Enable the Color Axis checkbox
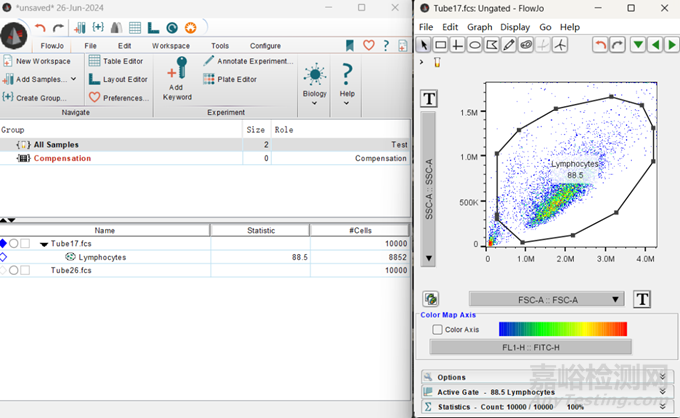Screen dimensions: 680x418 [x=437, y=329]
